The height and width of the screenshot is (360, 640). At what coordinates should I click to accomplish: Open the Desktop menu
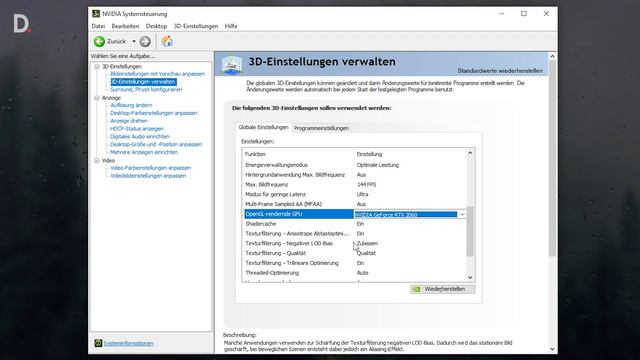[x=156, y=26]
